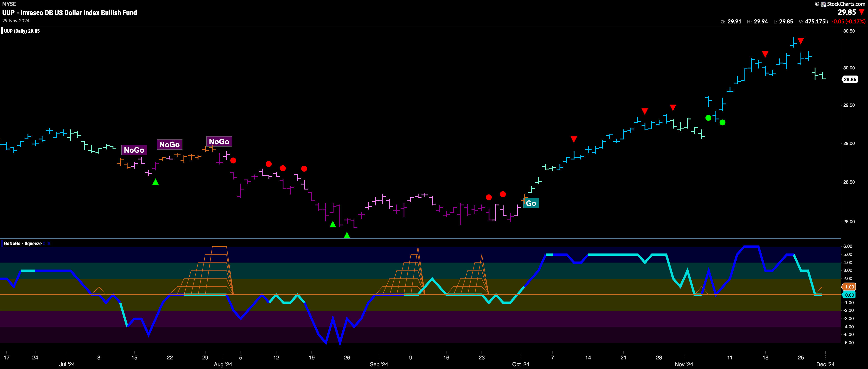The image size is (868, 369).
Task: Click the open value O: 29.91
Action: [x=731, y=22]
